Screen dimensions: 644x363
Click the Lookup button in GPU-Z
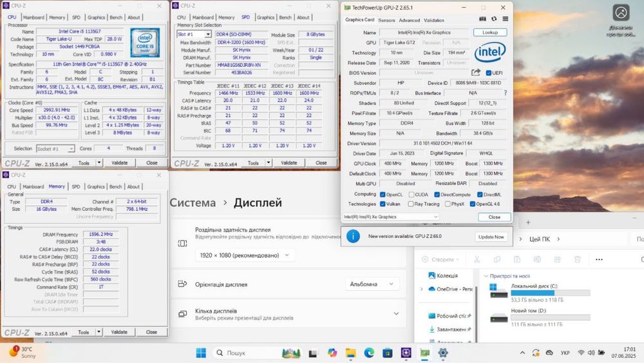click(490, 32)
